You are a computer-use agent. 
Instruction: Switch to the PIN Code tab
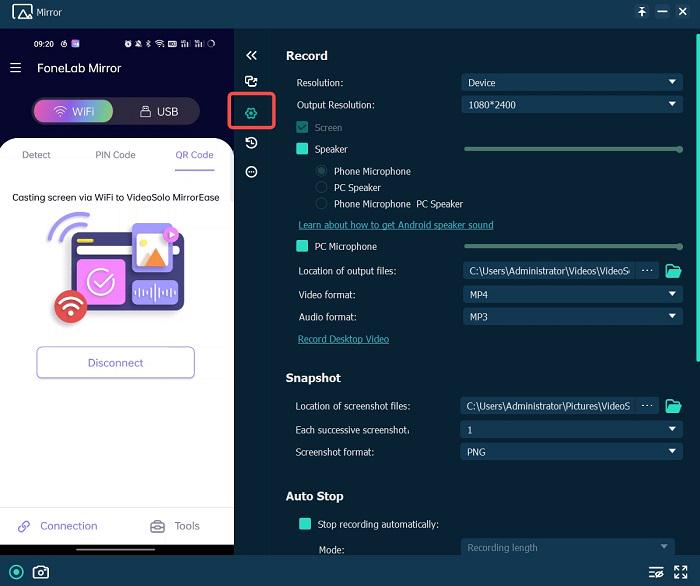(x=115, y=155)
